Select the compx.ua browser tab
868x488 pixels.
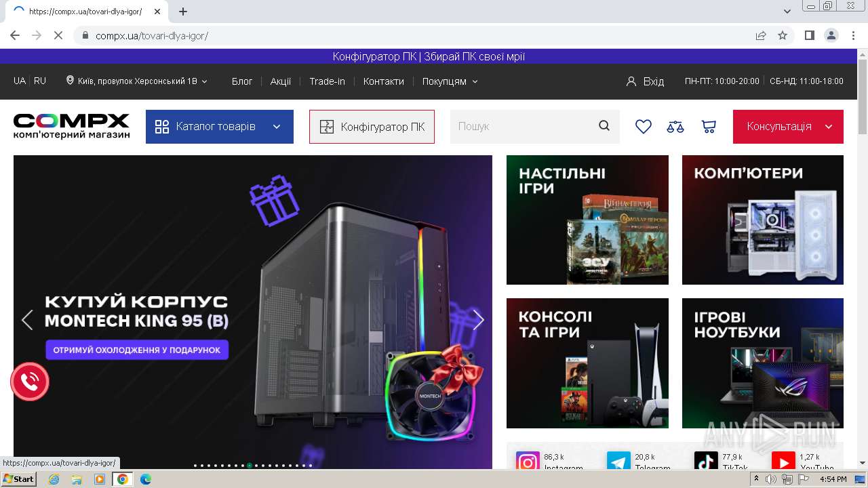pyautogui.click(x=88, y=12)
